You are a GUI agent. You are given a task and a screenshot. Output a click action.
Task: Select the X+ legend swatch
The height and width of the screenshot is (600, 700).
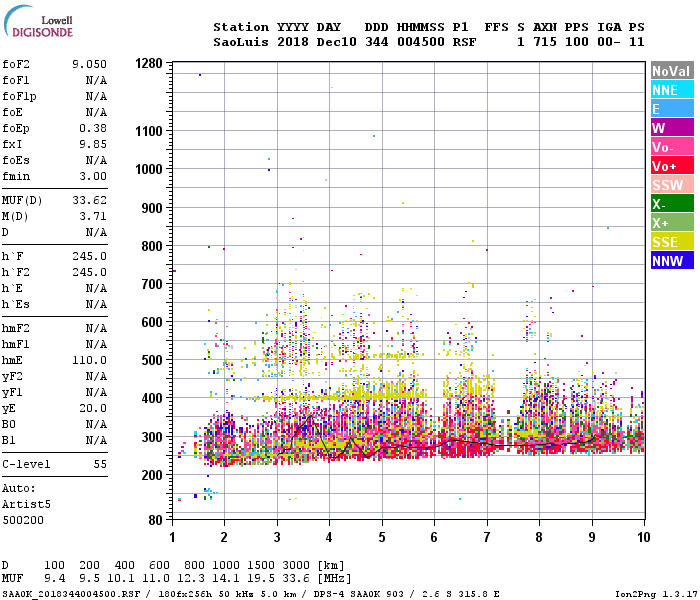(x=672, y=223)
